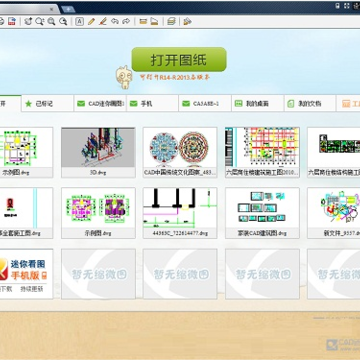Click the cartoon mascot beside open button
The height and width of the screenshot is (360, 360).
pyautogui.click(x=124, y=77)
